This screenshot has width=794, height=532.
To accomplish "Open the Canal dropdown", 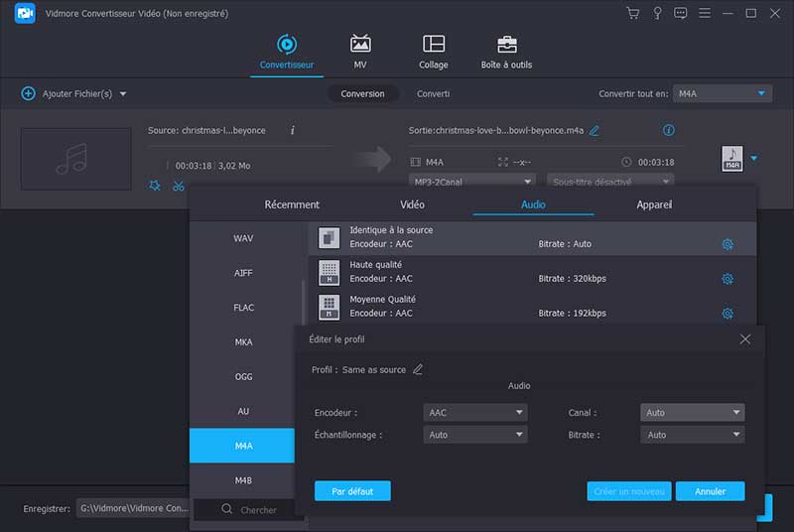I will coord(692,413).
